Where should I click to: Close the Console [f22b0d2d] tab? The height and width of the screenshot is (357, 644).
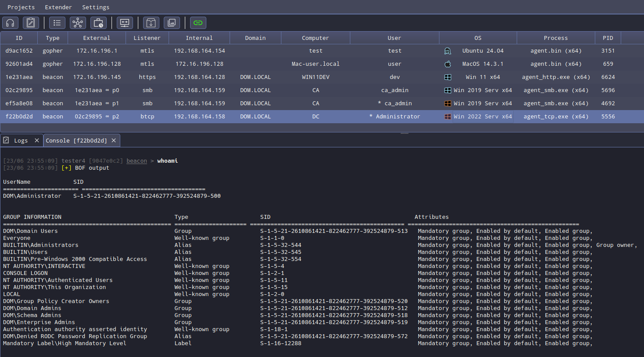coord(114,140)
